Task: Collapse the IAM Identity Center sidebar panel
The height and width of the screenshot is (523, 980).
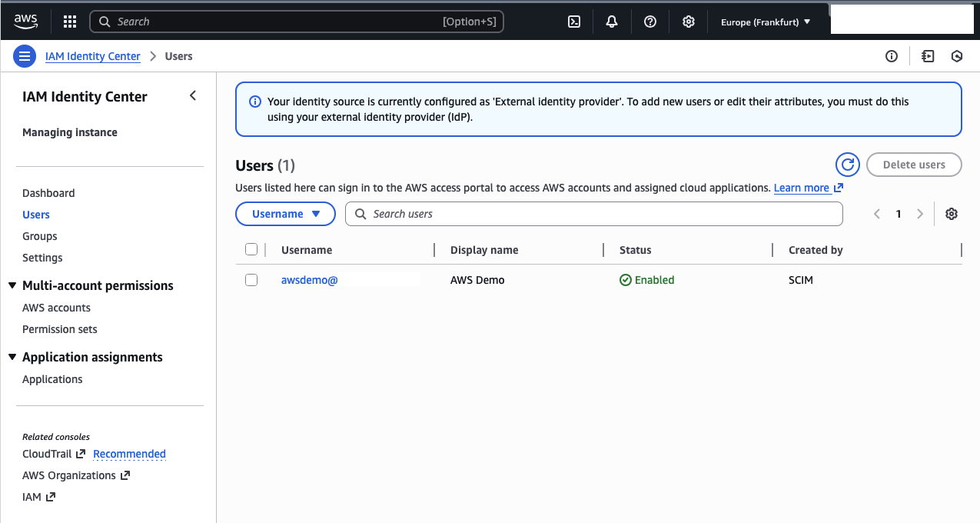Action: [x=192, y=95]
